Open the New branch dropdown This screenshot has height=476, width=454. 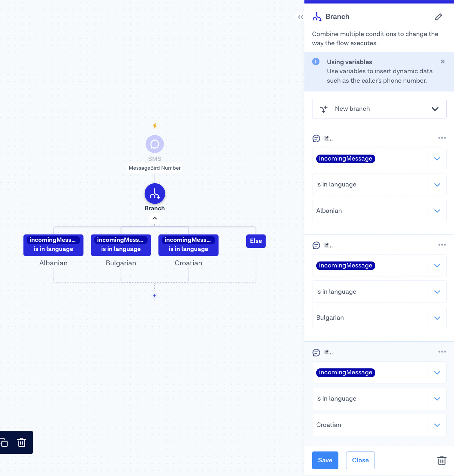379,109
